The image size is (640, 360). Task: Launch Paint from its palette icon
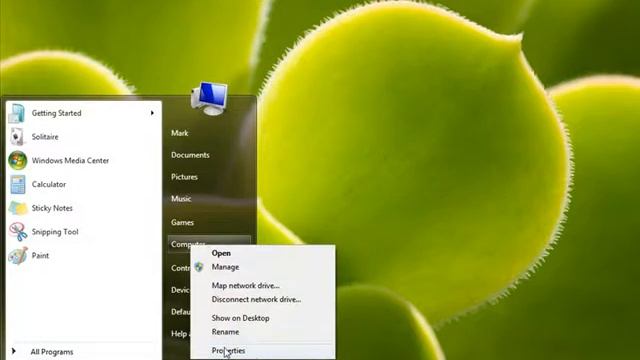[x=18, y=256]
